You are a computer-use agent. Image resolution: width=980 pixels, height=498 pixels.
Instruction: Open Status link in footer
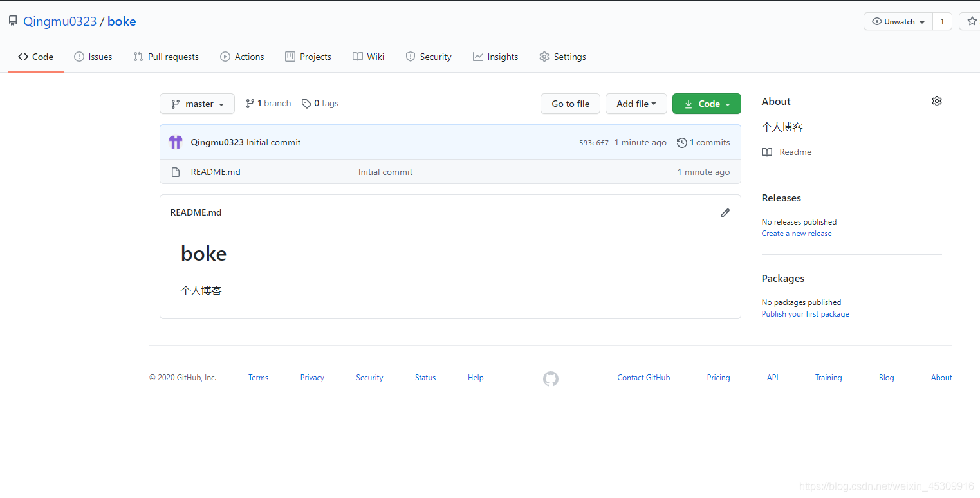point(425,378)
